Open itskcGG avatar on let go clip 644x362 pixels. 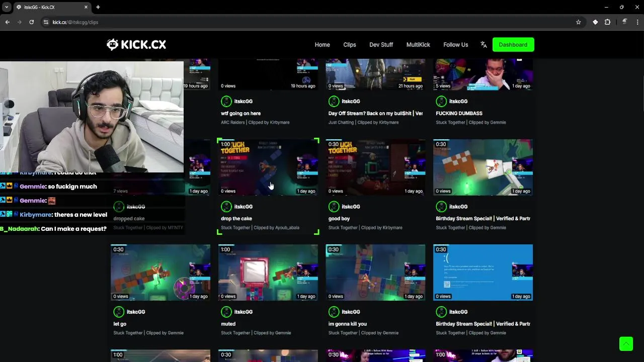pos(119,312)
